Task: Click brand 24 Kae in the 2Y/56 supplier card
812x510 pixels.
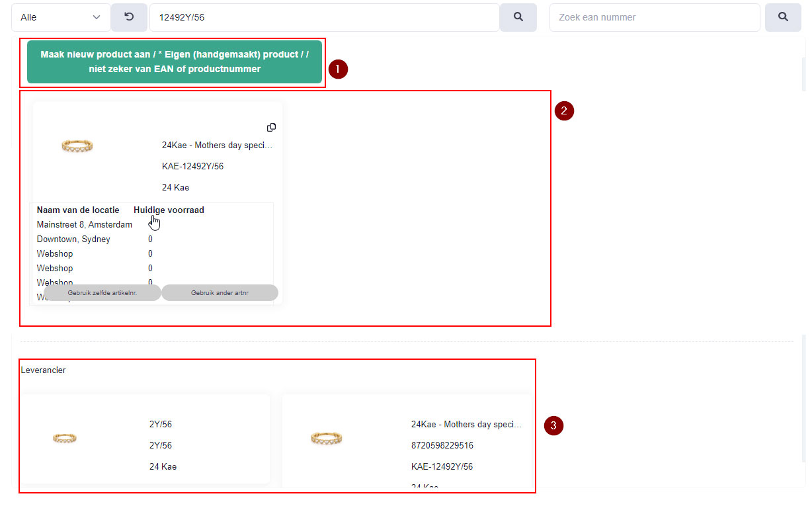Action: [x=163, y=466]
